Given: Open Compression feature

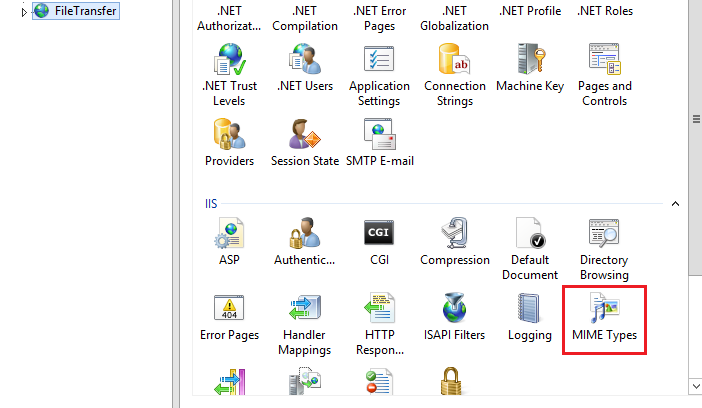Looking at the screenshot, I should pos(454,241).
